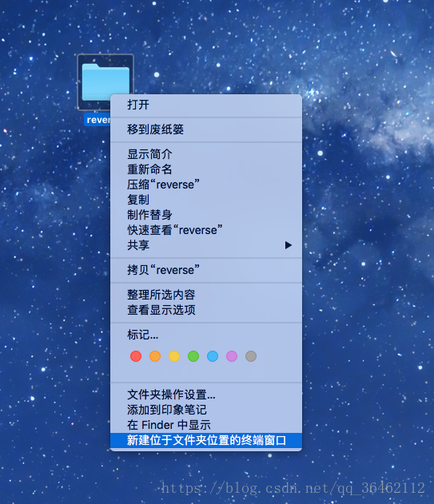The width and height of the screenshot is (434, 504).
Task: Apply the red tag color
Action: (x=136, y=356)
